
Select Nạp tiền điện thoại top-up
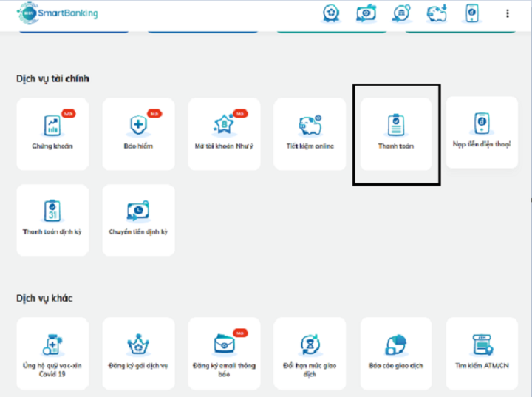click(482, 132)
